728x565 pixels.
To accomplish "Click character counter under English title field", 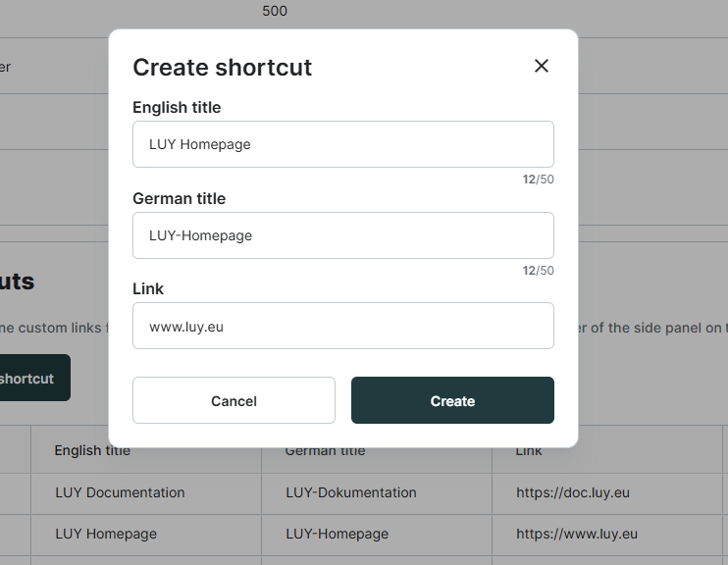I will pyautogui.click(x=538, y=180).
